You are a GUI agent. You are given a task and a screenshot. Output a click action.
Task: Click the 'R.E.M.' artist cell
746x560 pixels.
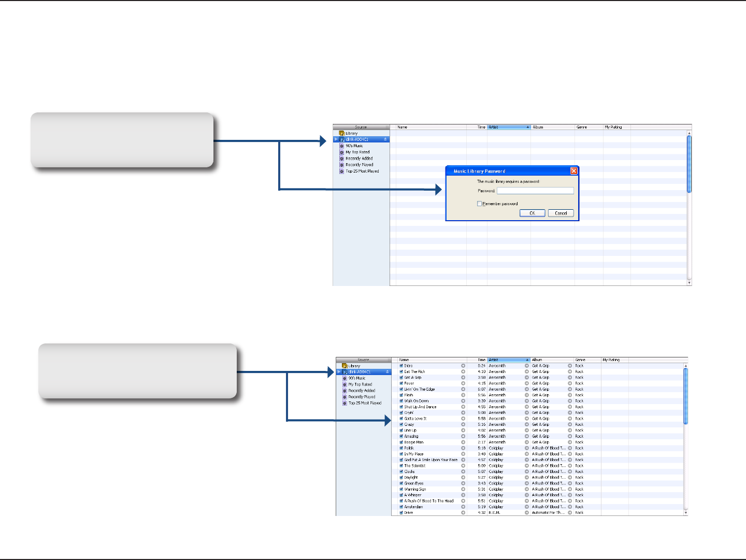click(495, 513)
